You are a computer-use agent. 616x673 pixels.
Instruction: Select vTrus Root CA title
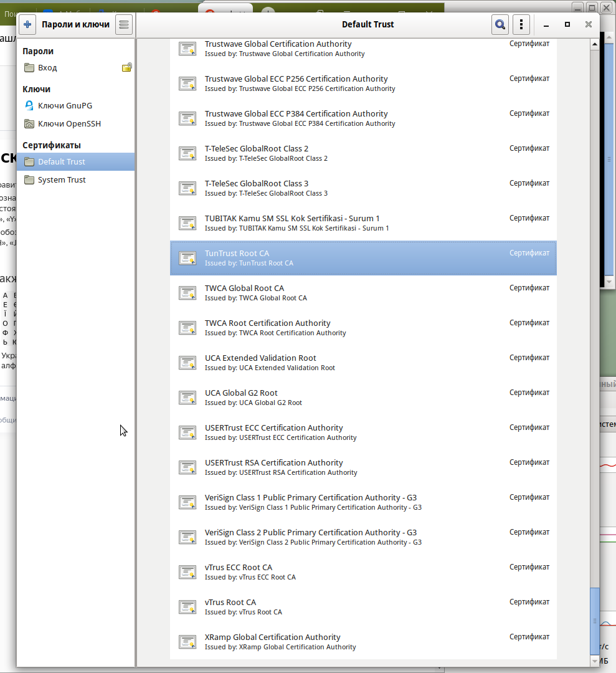tap(230, 603)
